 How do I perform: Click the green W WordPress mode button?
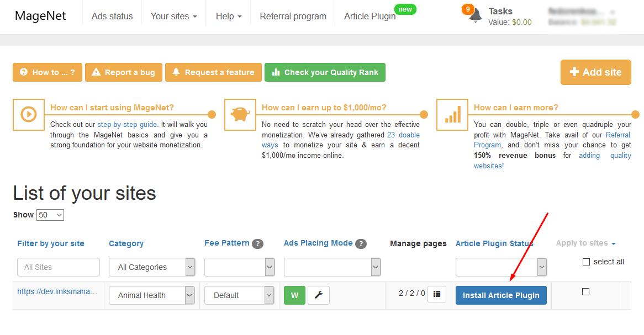294,295
